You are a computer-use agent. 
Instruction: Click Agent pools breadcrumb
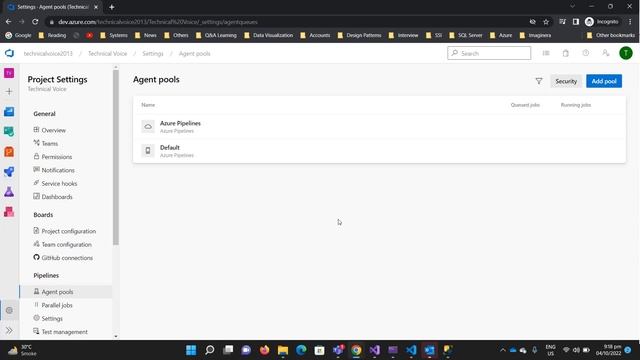click(x=195, y=53)
